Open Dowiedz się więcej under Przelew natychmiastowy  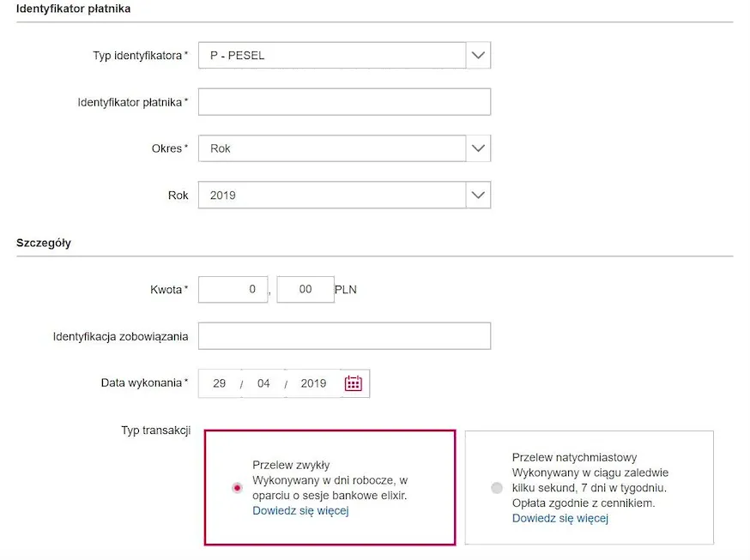(559, 519)
